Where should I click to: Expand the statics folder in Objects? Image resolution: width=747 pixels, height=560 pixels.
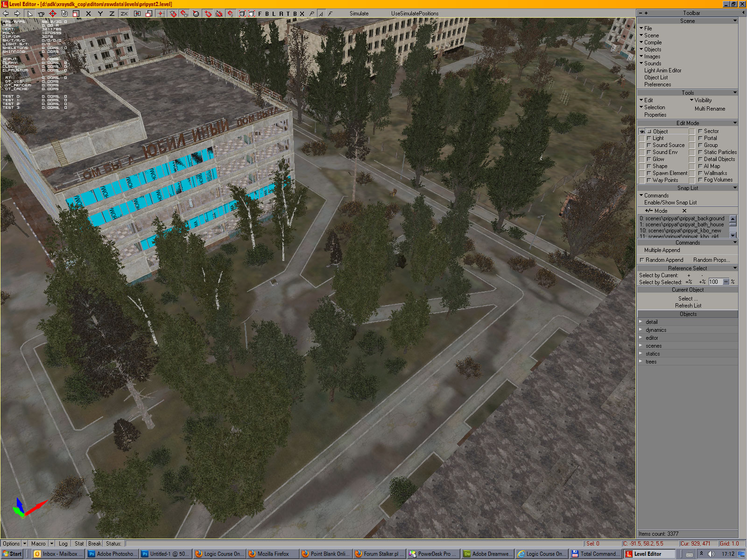coord(641,354)
